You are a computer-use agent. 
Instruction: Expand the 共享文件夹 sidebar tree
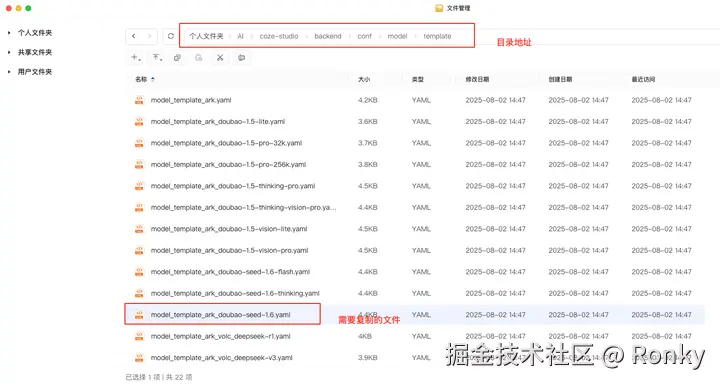9,52
